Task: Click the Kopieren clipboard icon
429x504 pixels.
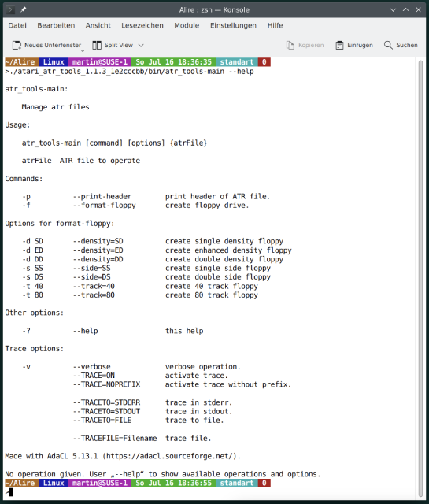Action: click(290, 46)
